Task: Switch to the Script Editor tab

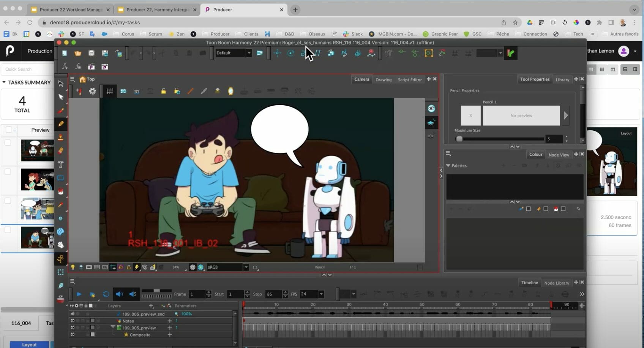Action: [x=410, y=79]
